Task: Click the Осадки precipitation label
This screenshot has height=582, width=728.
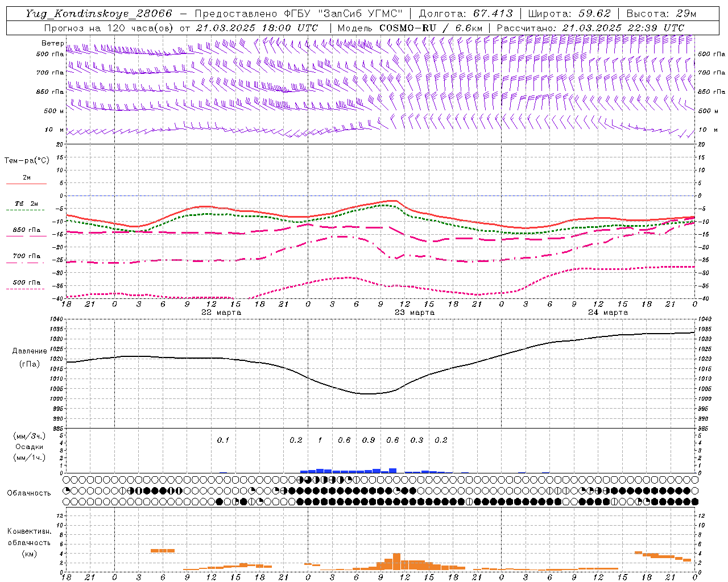Action: coord(30,447)
